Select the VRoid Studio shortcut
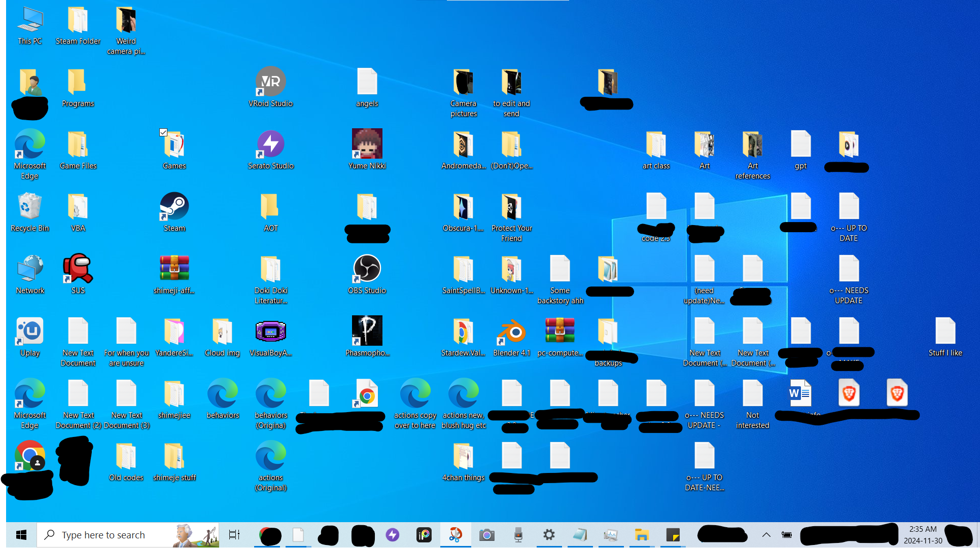The height and width of the screenshot is (548, 980). click(x=270, y=87)
